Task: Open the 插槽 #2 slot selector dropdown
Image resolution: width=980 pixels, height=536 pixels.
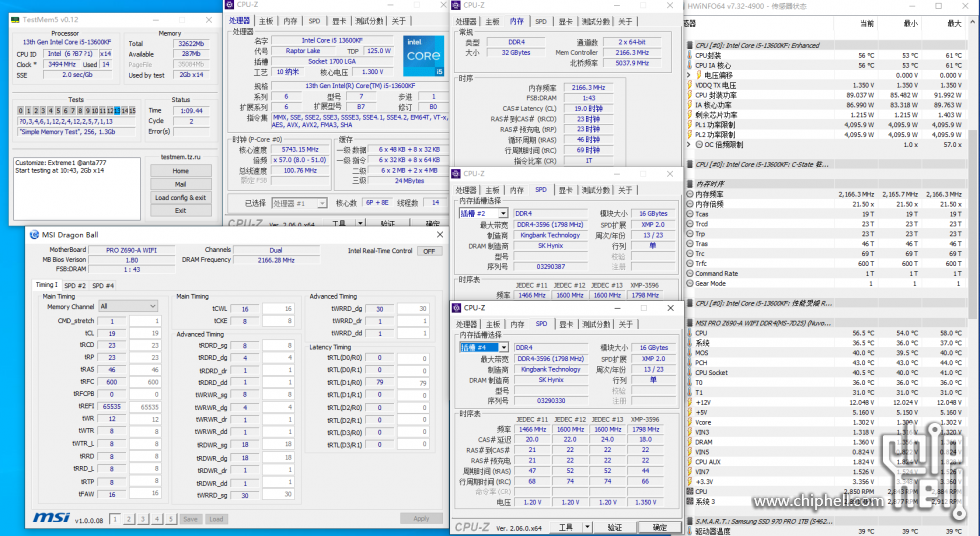Action: click(483, 214)
